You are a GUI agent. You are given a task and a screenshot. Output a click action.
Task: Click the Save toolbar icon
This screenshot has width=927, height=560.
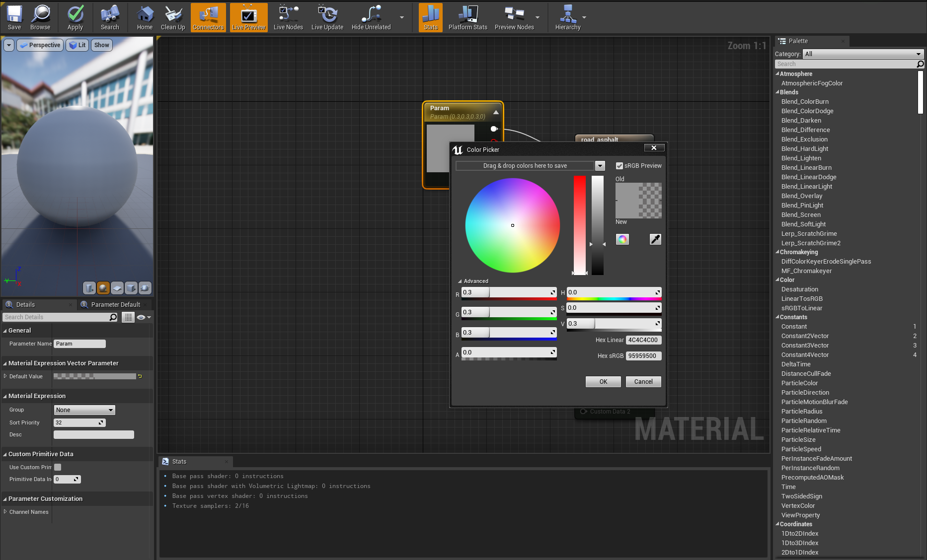coord(14,17)
